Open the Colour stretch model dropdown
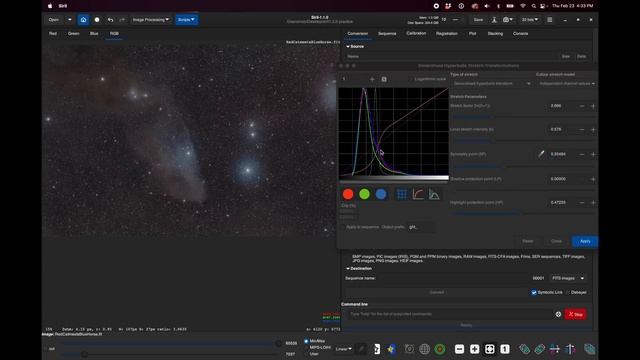 [567, 83]
